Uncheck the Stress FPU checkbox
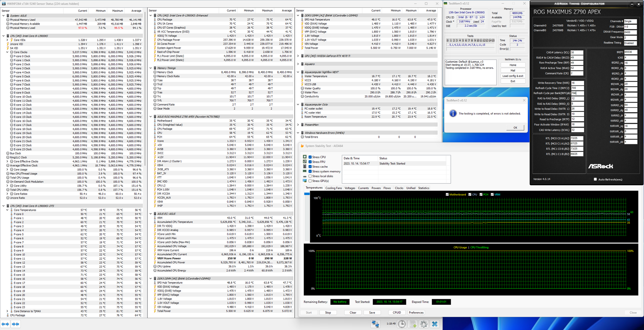Image resolution: width=644 pixels, height=330 pixels. (310, 162)
